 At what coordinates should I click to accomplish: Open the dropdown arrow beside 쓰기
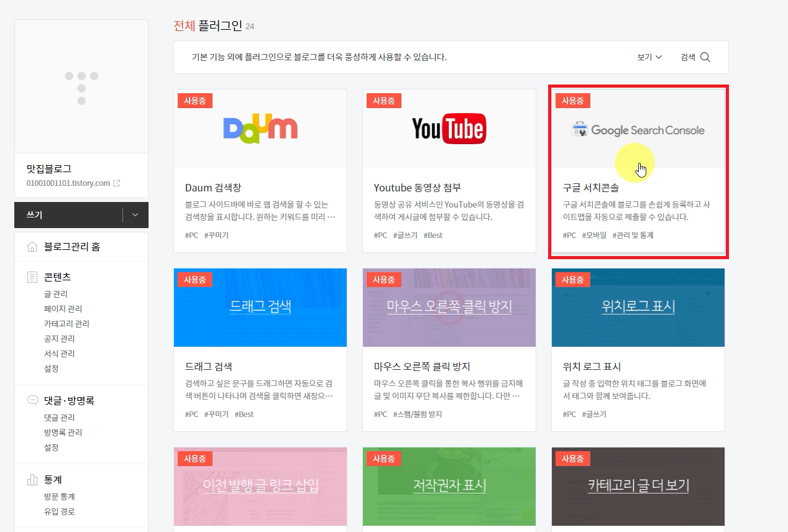135,215
